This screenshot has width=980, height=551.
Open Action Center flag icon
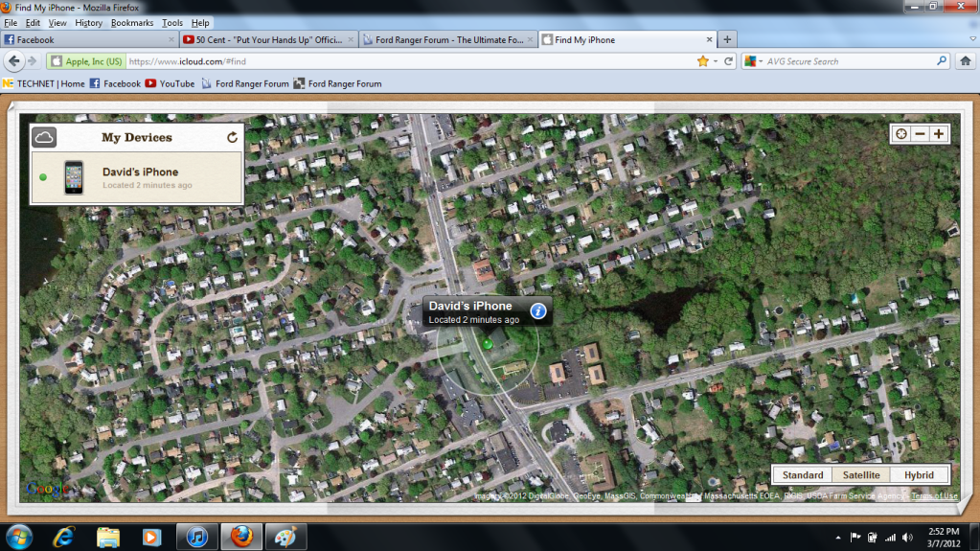[855, 538]
